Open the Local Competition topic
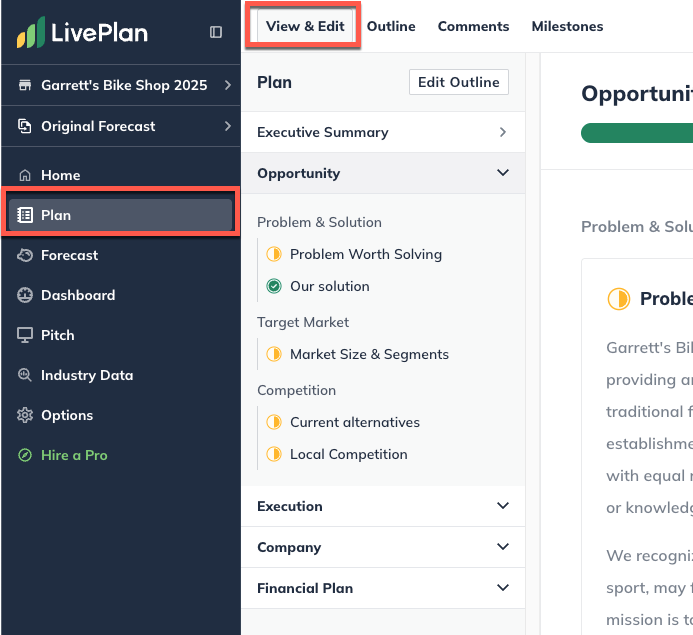Screen dimensions: 693x635 (349, 454)
